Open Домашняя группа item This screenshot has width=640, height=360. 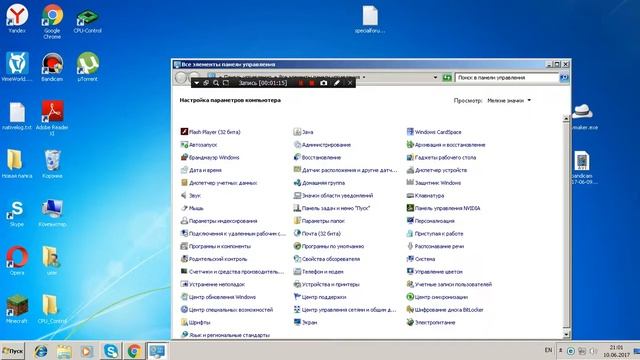pyautogui.click(x=319, y=183)
